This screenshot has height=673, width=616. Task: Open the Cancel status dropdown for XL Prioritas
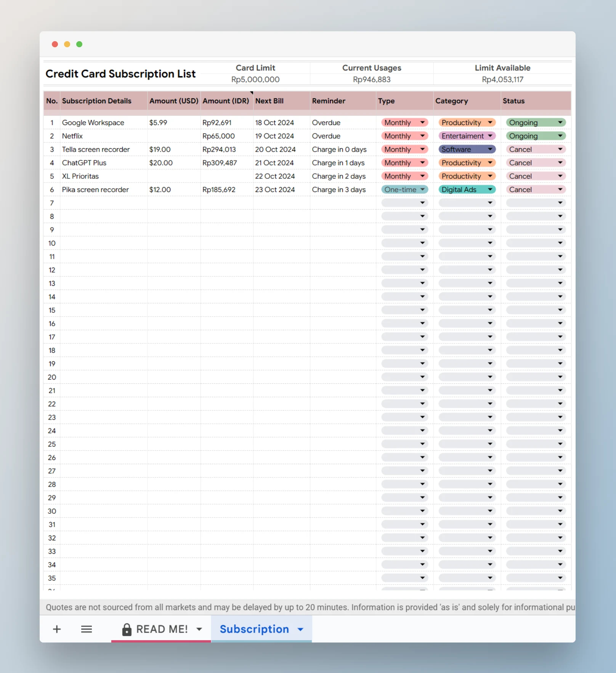click(536, 176)
